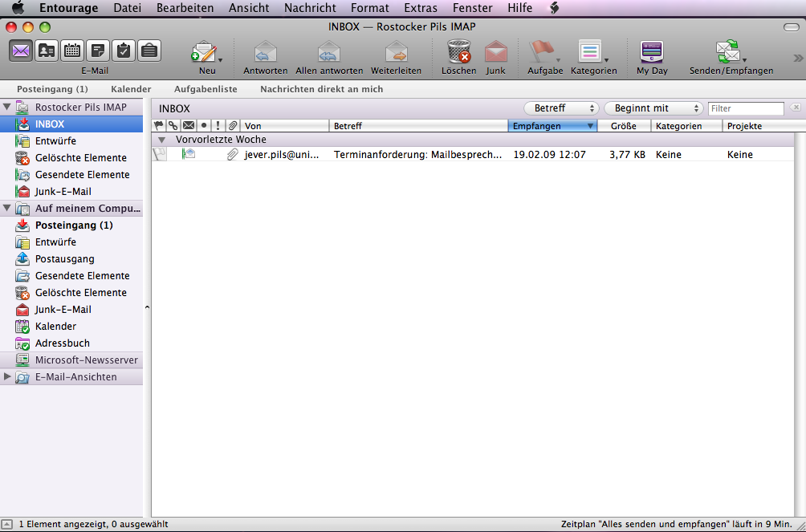Screen dimensions: 806x532
Task: Open the Bearbeiten menu
Action: coord(185,8)
